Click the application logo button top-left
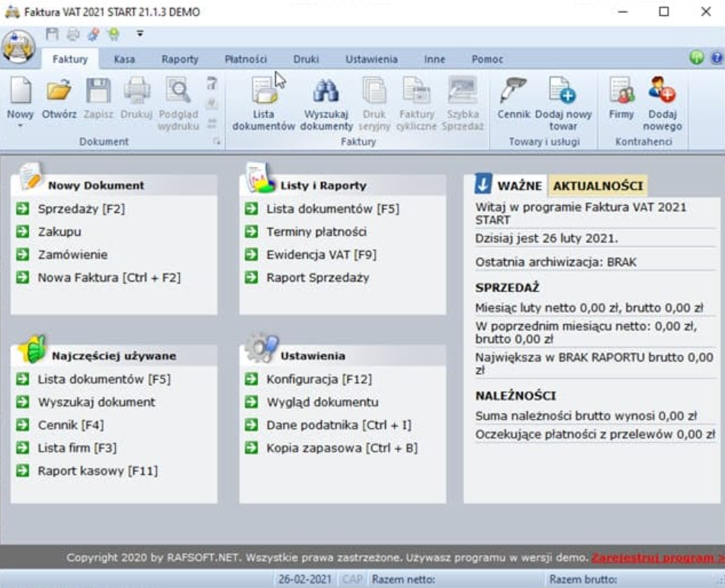Image resolution: width=725 pixels, height=588 pixels. tap(19, 47)
